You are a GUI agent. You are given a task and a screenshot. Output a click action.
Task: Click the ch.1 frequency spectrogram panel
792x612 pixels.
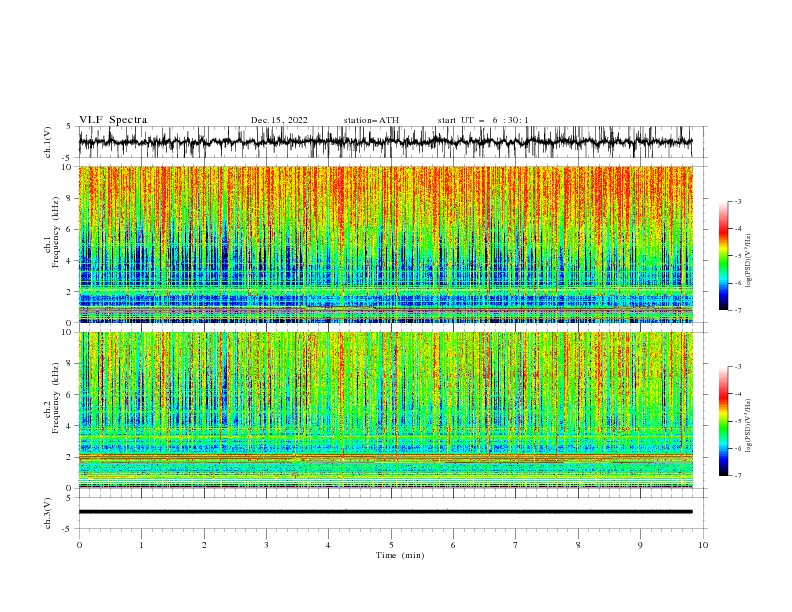coord(385,244)
